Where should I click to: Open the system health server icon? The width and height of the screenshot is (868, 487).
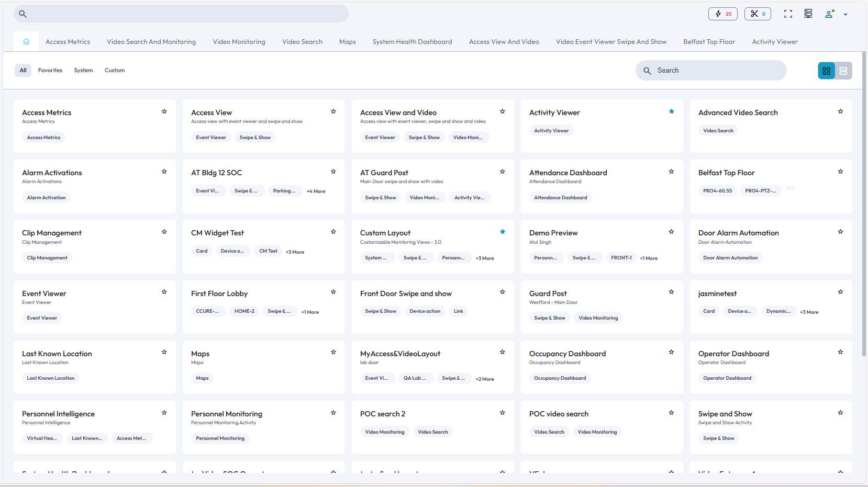point(808,14)
